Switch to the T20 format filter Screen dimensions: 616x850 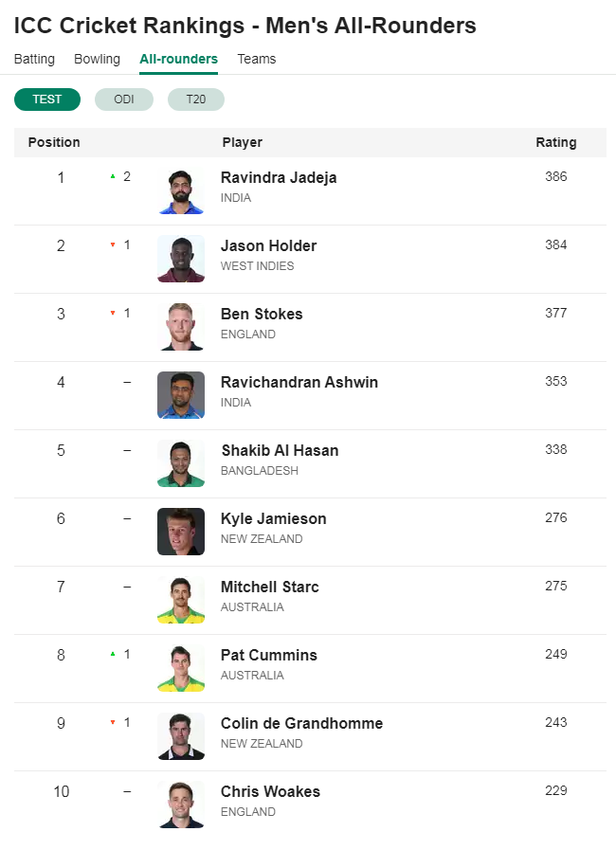point(196,99)
